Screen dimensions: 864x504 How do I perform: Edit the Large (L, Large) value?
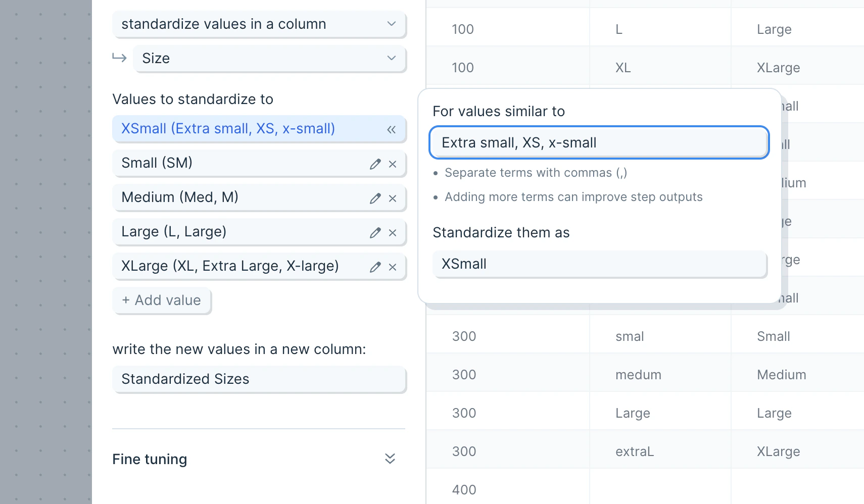click(x=375, y=233)
